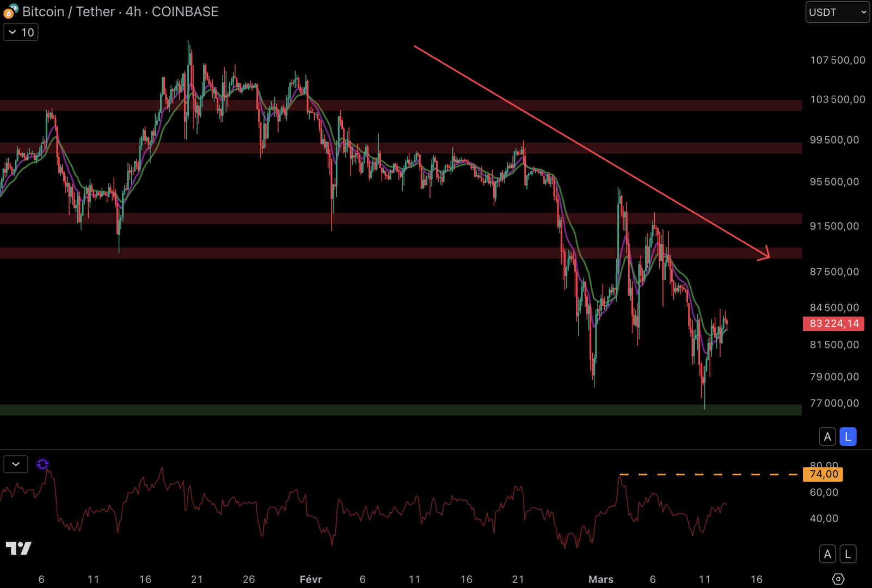Image resolution: width=872 pixels, height=588 pixels.
Task: Click the TradingView logo
Action: click(x=19, y=548)
